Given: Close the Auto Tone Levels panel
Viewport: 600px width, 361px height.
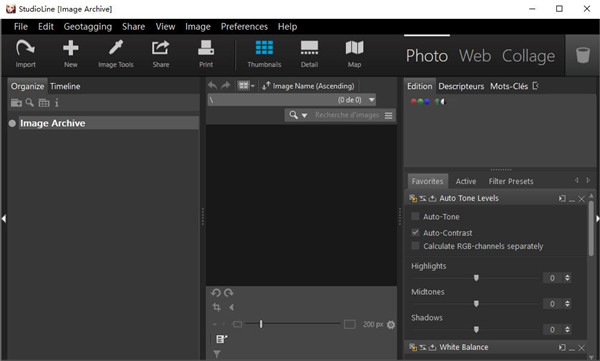Looking at the screenshot, I should pyautogui.click(x=582, y=199).
